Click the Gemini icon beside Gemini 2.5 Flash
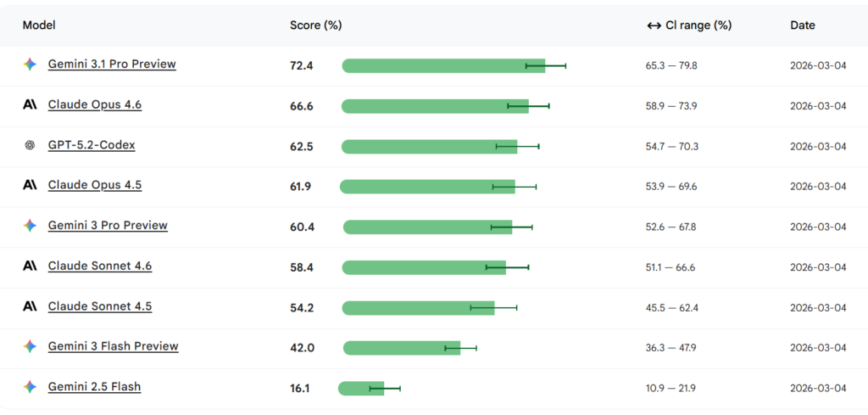This screenshot has height=415, width=868. click(x=30, y=387)
